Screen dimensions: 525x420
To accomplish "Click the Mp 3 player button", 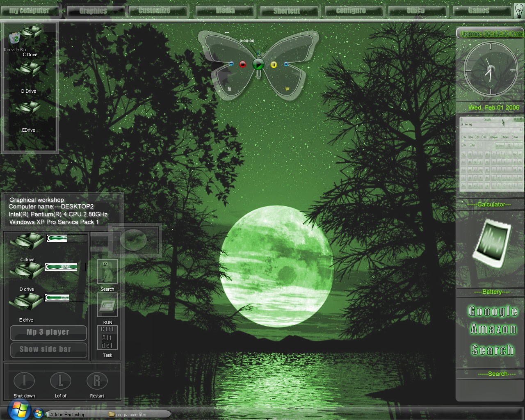I will coord(48,333).
